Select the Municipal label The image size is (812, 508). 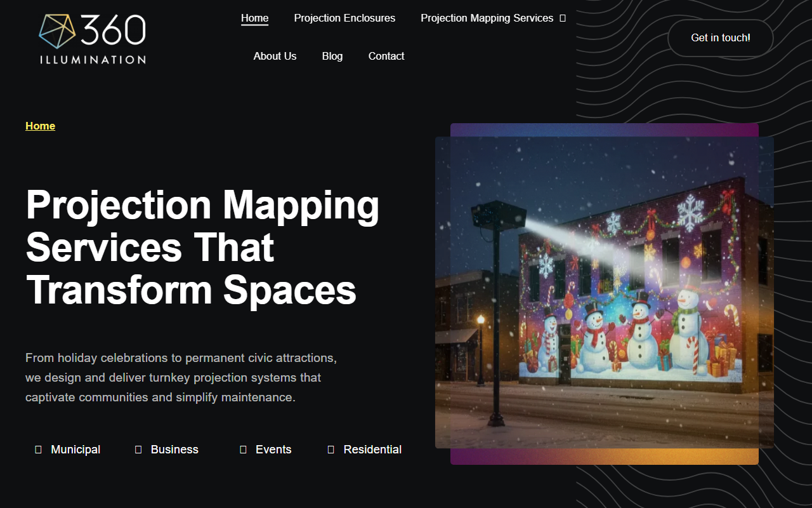(x=75, y=450)
